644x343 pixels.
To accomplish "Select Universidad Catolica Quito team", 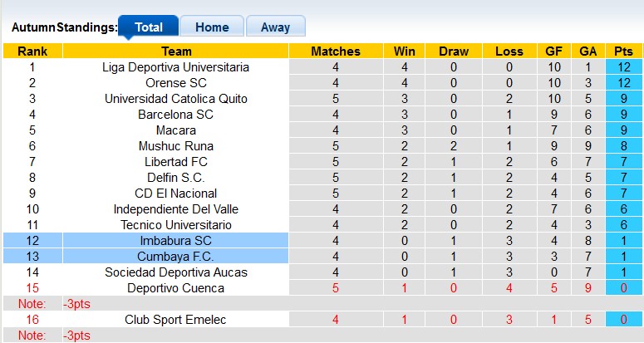I will pyautogui.click(x=176, y=99).
